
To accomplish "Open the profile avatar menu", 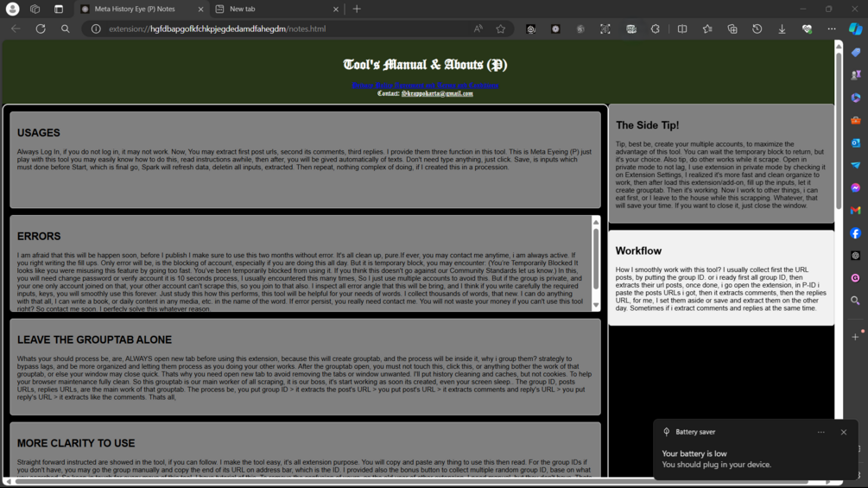I will click(x=12, y=9).
